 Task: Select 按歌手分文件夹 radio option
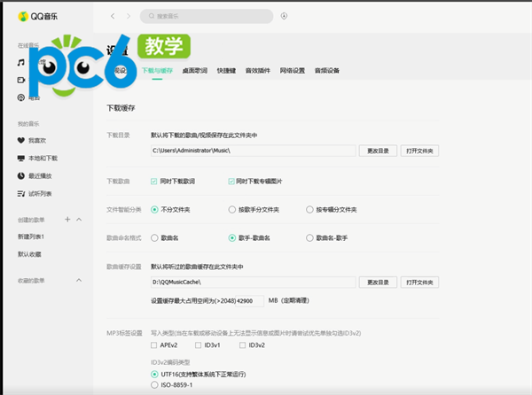tap(232, 210)
